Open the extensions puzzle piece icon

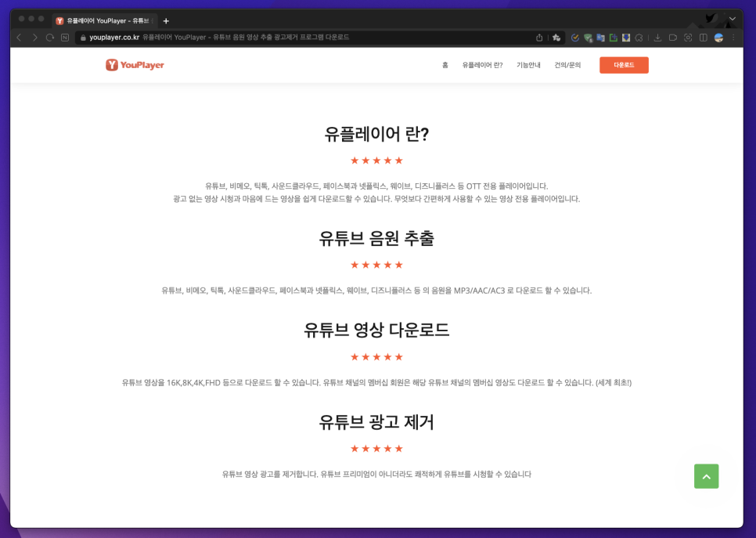639,38
